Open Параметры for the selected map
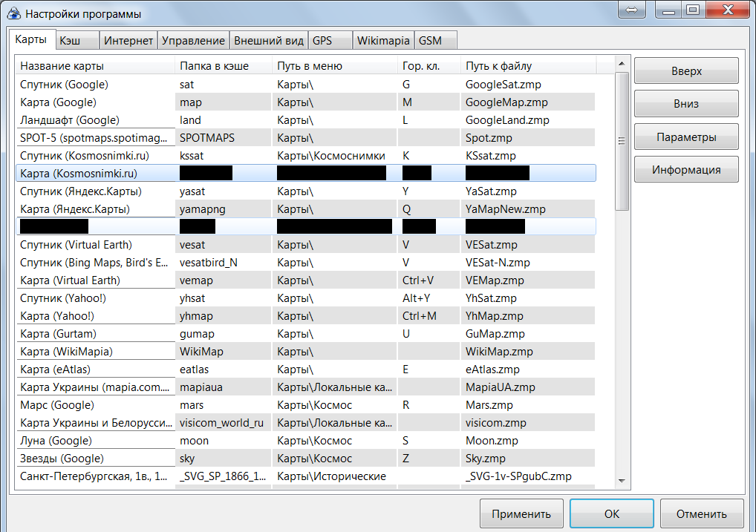This screenshot has width=756, height=532. coord(686,137)
